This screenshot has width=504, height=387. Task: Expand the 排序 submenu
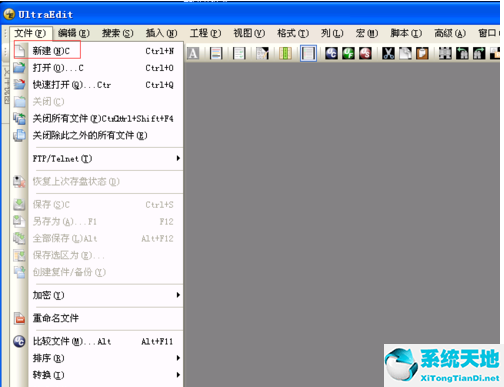tap(97, 358)
